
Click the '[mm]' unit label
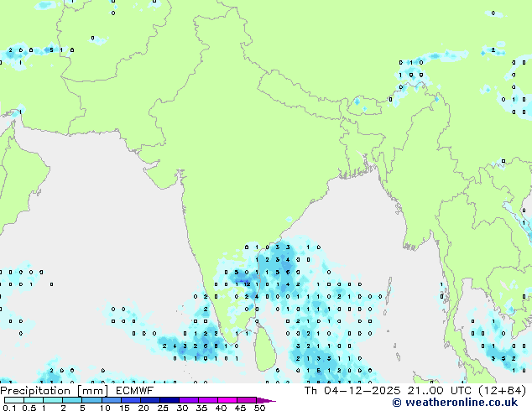(92, 391)
